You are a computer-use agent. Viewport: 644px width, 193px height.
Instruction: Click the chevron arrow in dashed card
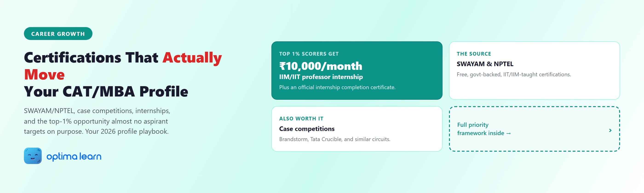pyautogui.click(x=610, y=130)
